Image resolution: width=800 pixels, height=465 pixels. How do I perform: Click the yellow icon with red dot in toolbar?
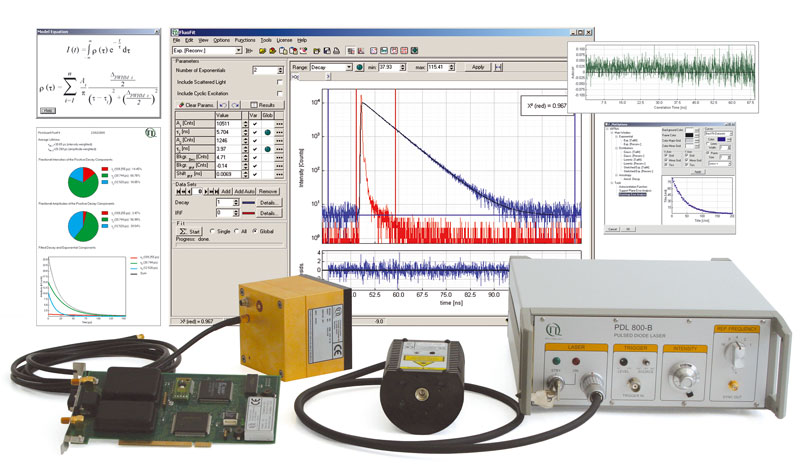click(272, 51)
